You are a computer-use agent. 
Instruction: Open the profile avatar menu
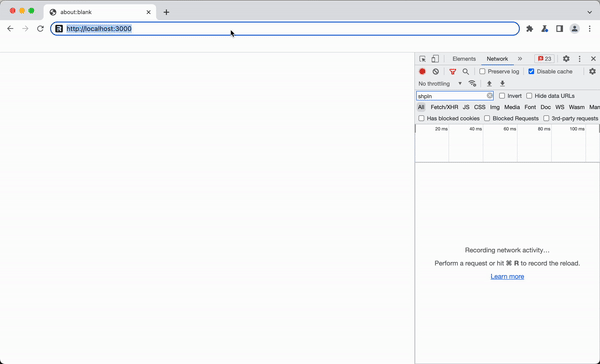pos(574,29)
